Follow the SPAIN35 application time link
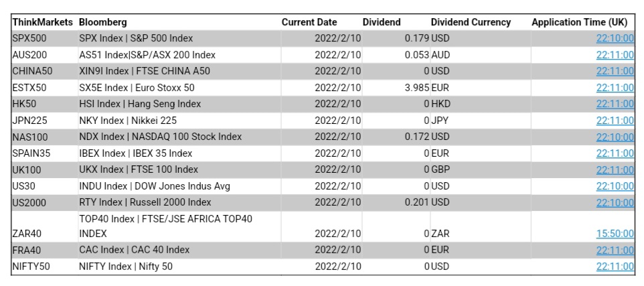644x286 pixels. pyautogui.click(x=615, y=153)
